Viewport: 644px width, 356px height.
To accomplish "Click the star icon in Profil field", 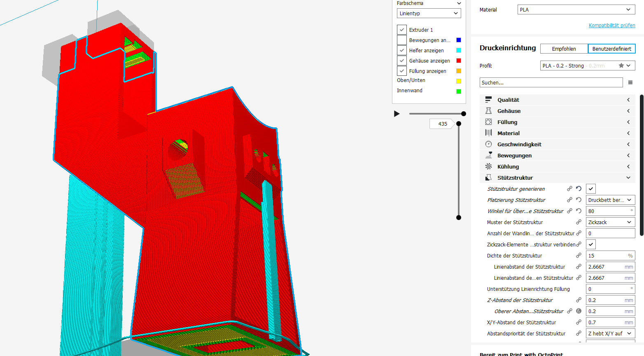I will coord(621,66).
